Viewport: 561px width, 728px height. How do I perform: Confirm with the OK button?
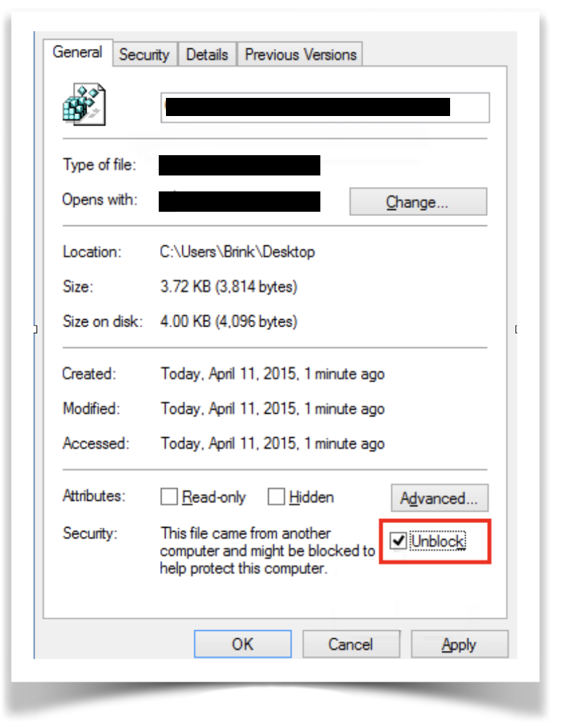tap(243, 644)
